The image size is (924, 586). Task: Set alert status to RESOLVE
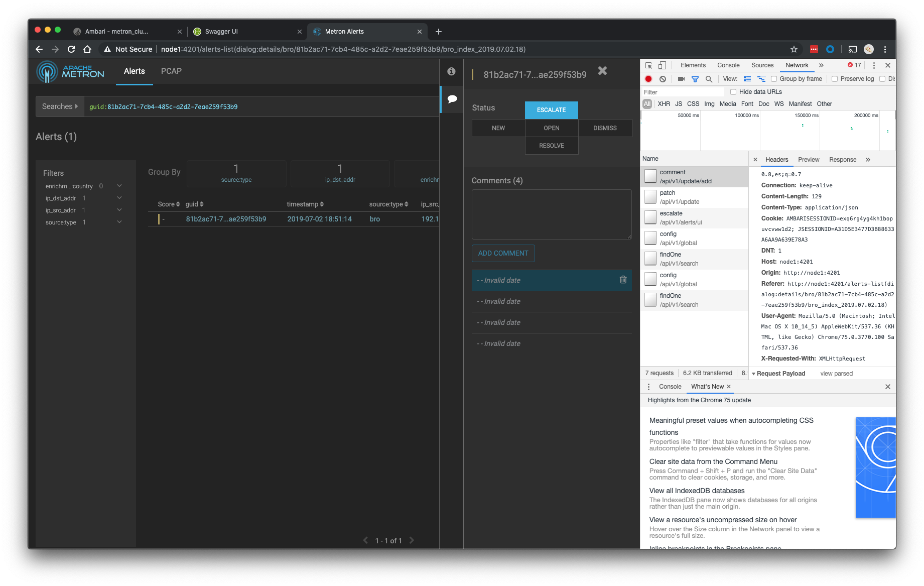pyautogui.click(x=551, y=146)
